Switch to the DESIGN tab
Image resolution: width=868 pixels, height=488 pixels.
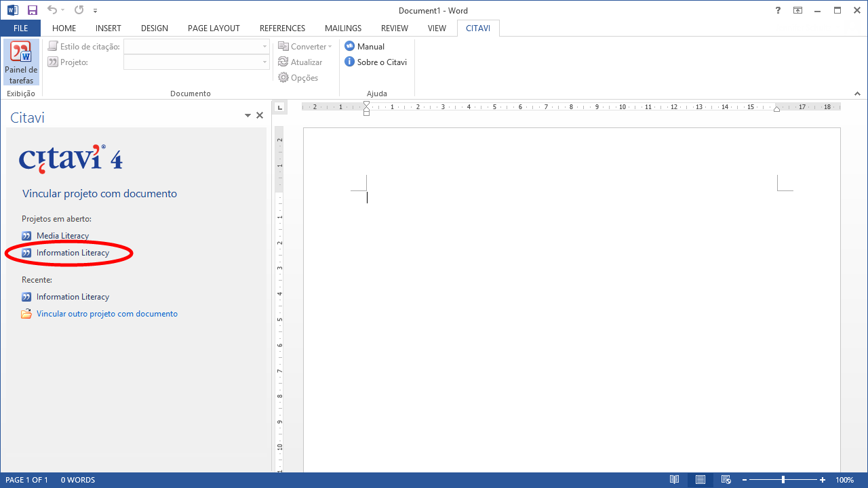(x=155, y=28)
